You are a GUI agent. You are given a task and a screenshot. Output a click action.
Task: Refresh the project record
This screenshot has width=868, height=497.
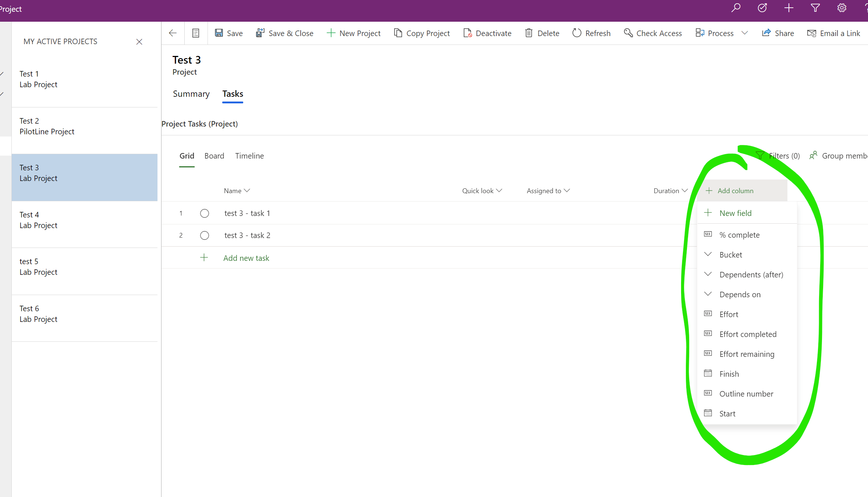pos(591,33)
